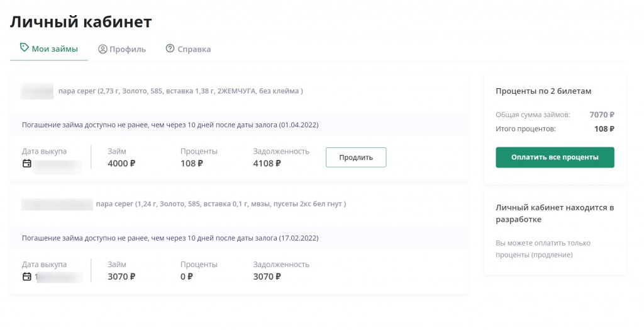Click Оплатить все проценты button

click(x=555, y=157)
